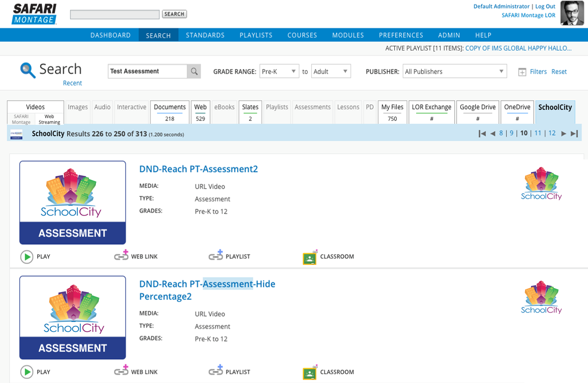Switch to the Web tab

coord(200,112)
